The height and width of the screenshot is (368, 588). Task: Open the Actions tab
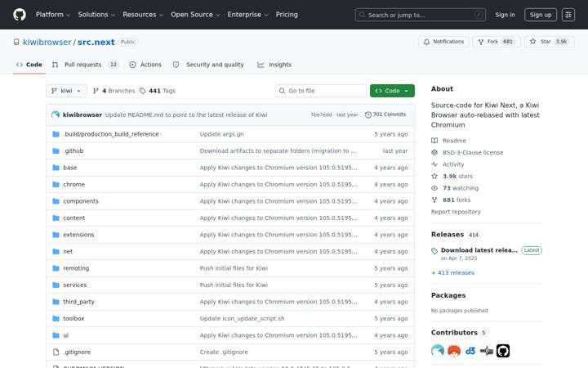[x=145, y=65]
